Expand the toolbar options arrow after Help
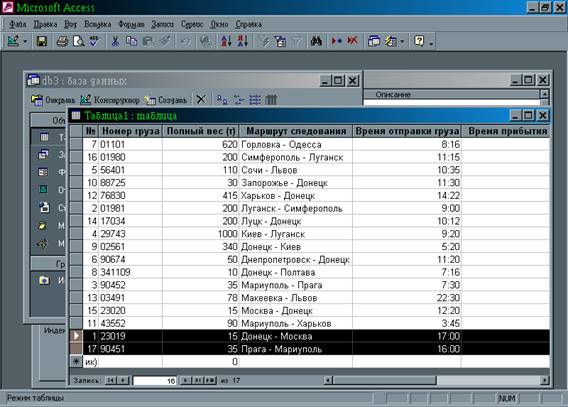The width and height of the screenshot is (568, 407). [x=431, y=43]
